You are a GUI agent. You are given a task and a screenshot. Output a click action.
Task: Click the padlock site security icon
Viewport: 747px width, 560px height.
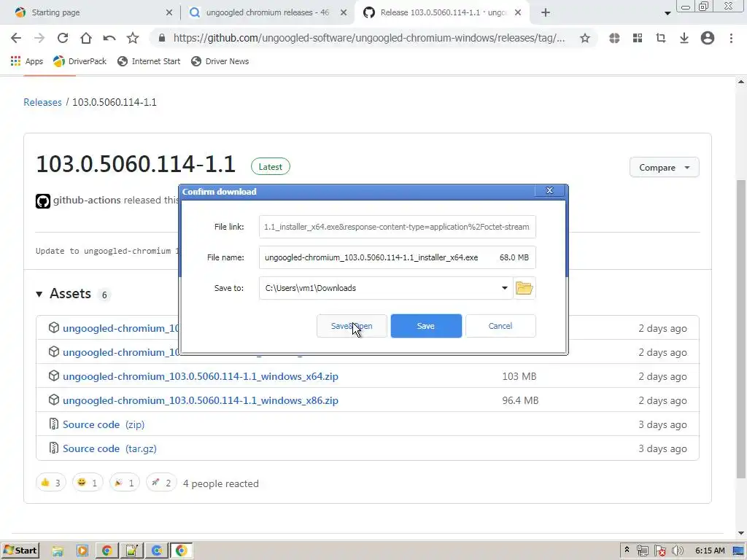pos(162,38)
